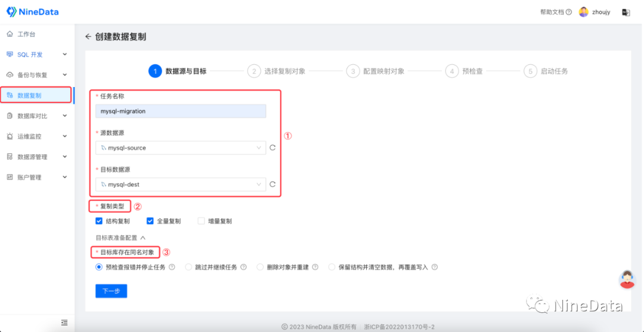Viewport: 644px width, 332px height.
Task: Click the 备份与恢复 cloud icon
Action: point(10,75)
